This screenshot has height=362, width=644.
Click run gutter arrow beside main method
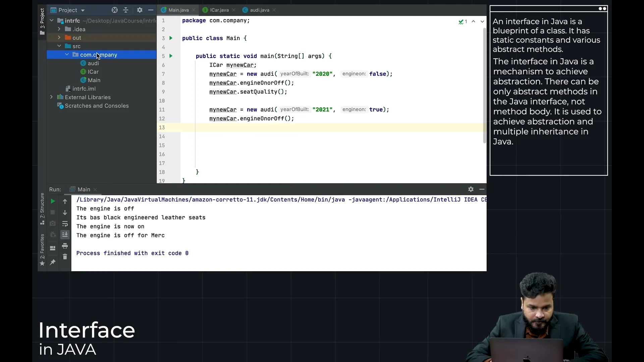[171, 56]
